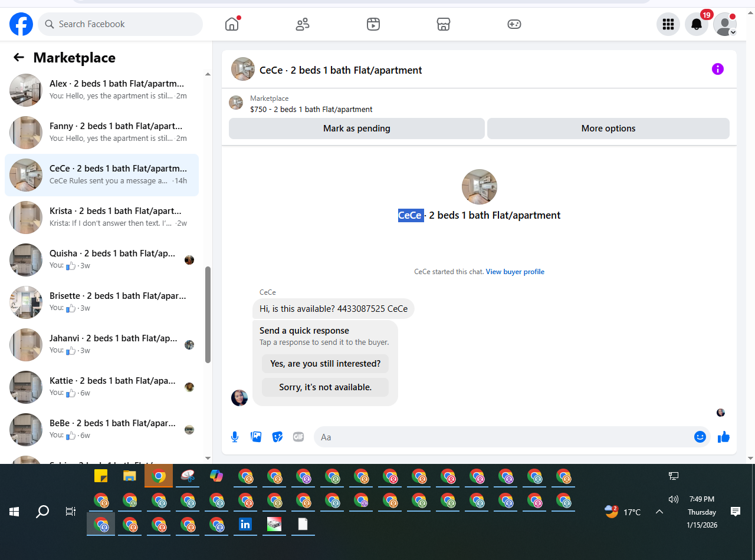Send 'Sorry, it's not available.' reply
Screen dimensions: 755x560
coord(326,387)
